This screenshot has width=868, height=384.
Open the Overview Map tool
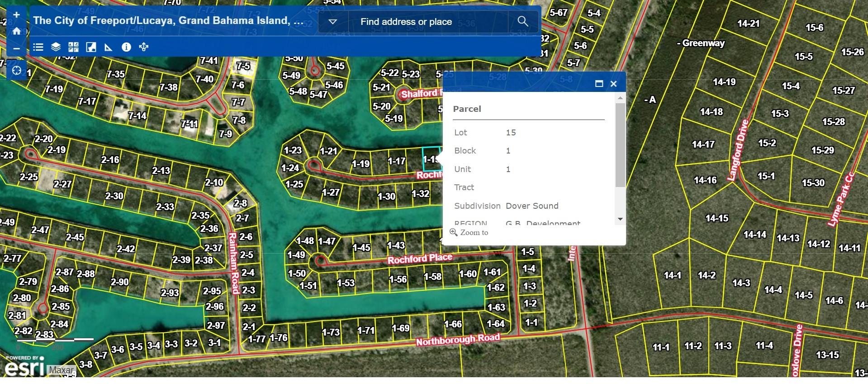point(91,47)
